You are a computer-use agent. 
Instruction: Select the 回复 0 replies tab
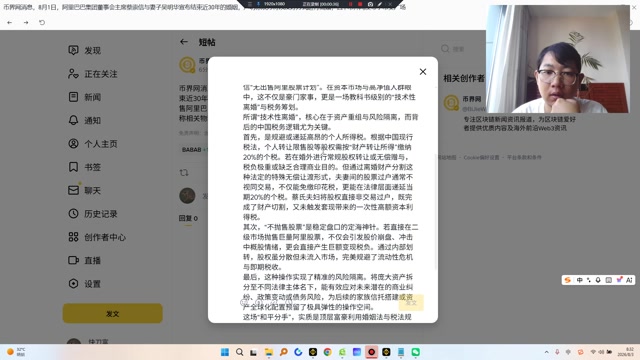[188, 218]
